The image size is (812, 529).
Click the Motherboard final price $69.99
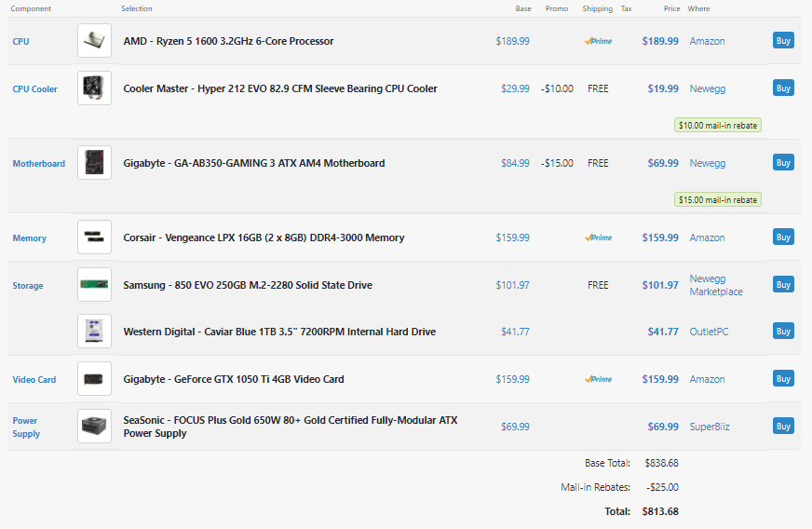pyautogui.click(x=663, y=164)
